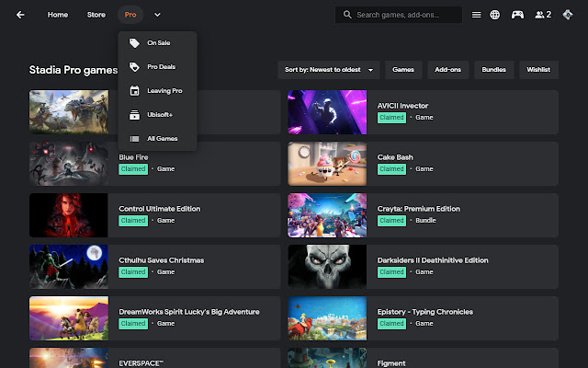Go to the Home tab
The width and height of the screenshot is (588, 368).
[x=58, y=15]
